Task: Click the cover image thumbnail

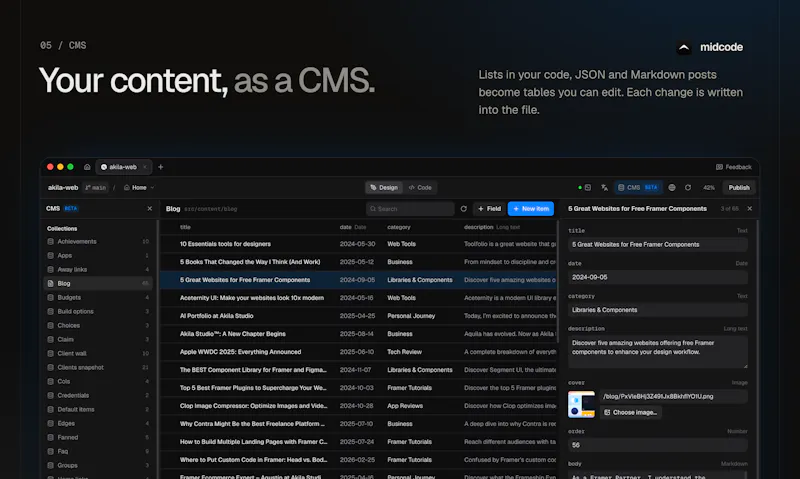Action: [x=581, y=405]
